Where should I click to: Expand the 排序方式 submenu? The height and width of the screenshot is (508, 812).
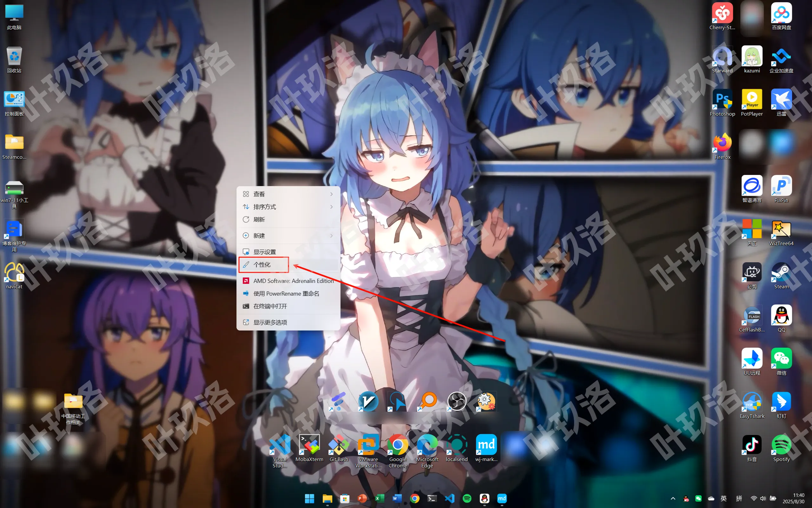288,207
